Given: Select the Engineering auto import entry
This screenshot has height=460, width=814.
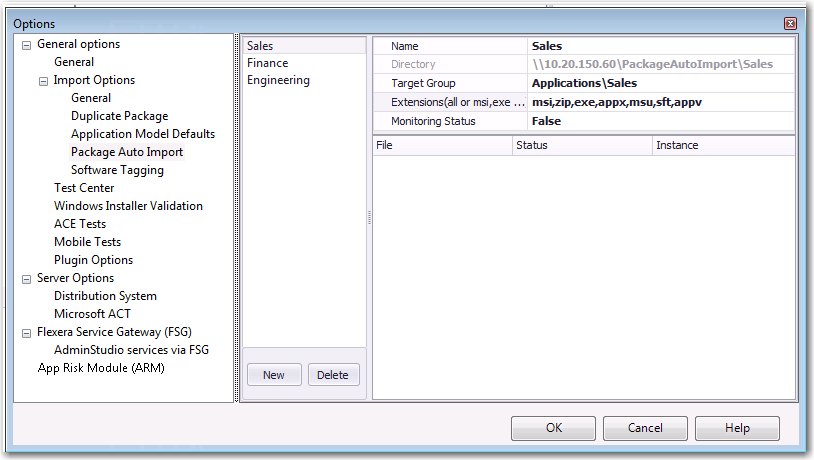Looking at the screenshot, I should 278,81.
